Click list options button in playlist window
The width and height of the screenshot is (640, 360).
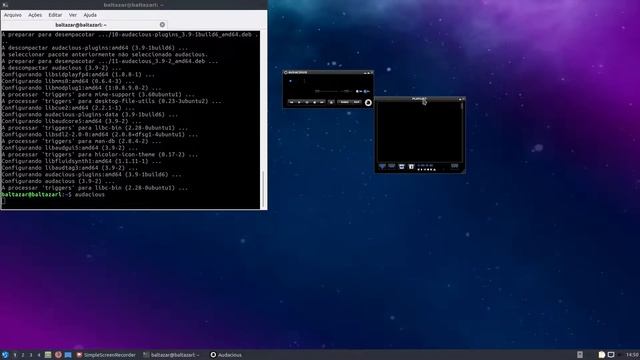pyautogui.click(x=455, y=166)
